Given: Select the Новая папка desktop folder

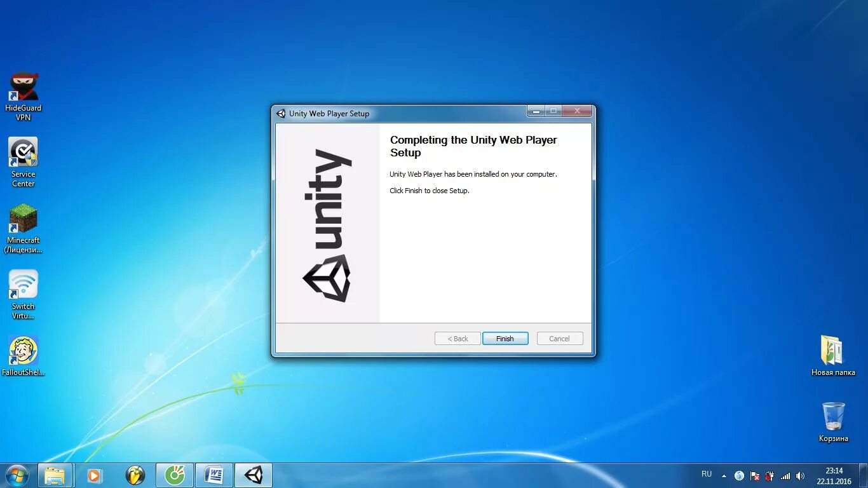Looking at the screenshot, I should pyautogui.click(x=833, y=355).
